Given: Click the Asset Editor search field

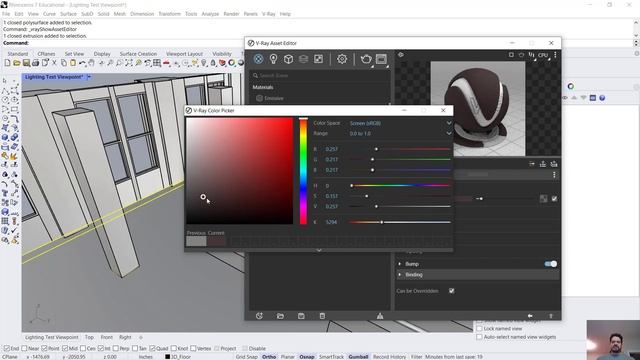Looking at the screenshot, I should [x=319, y=76].
